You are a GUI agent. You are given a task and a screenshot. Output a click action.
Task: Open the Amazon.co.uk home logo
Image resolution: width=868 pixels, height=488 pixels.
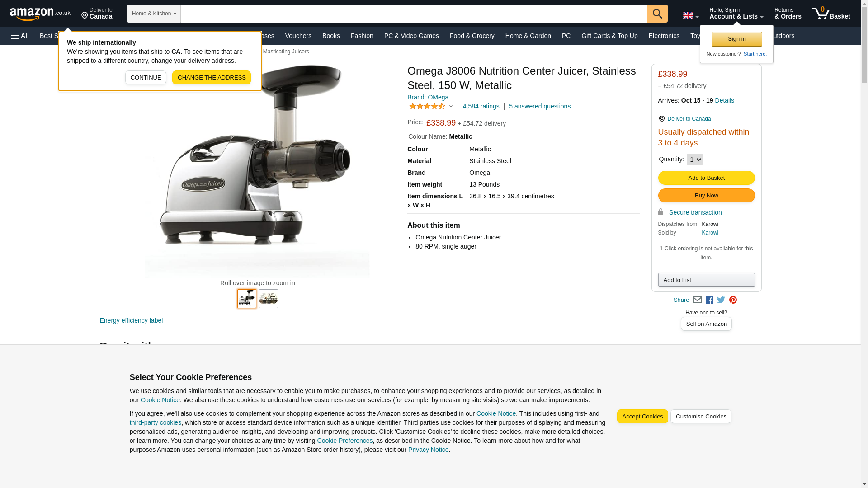point(40,14)
